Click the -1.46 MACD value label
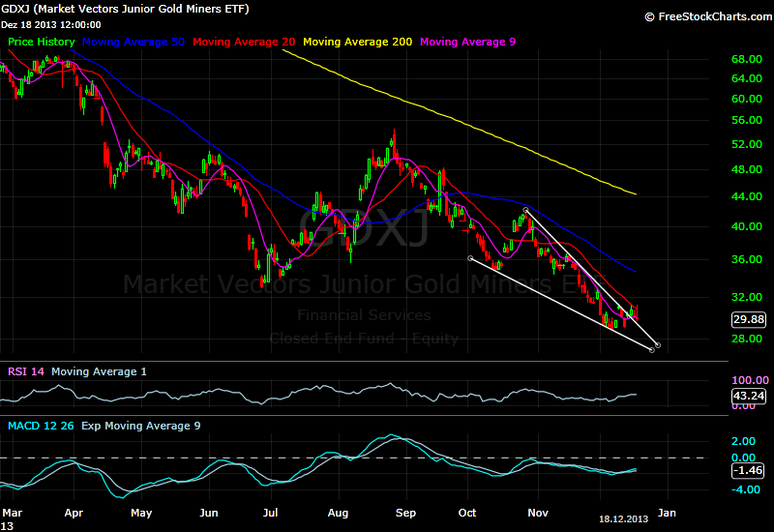 (748, 470)
